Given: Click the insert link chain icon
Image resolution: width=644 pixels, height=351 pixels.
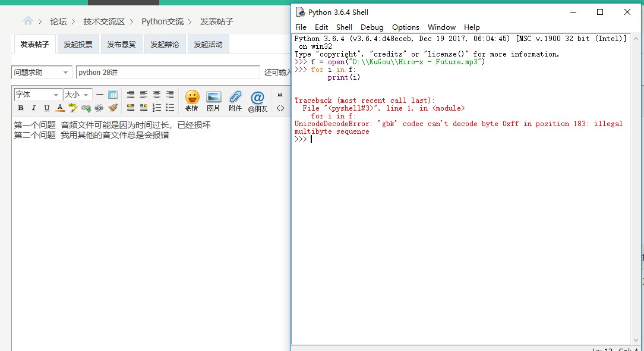Looking at the screenshot, I should click(86, 108).
